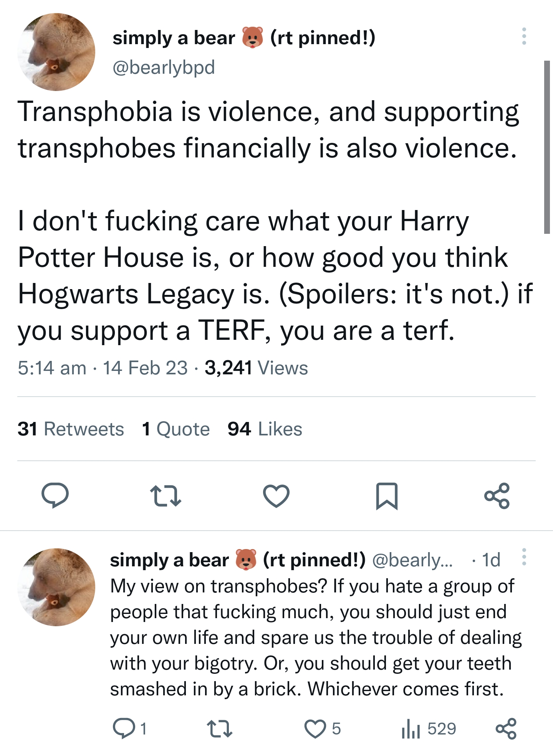Retweet the reply tweet
This screenshot has width=553, height=756.
point(219,729)
